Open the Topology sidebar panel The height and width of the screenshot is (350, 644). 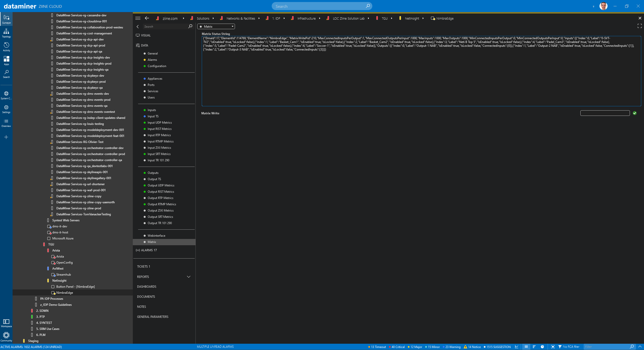tap(6, 33)
